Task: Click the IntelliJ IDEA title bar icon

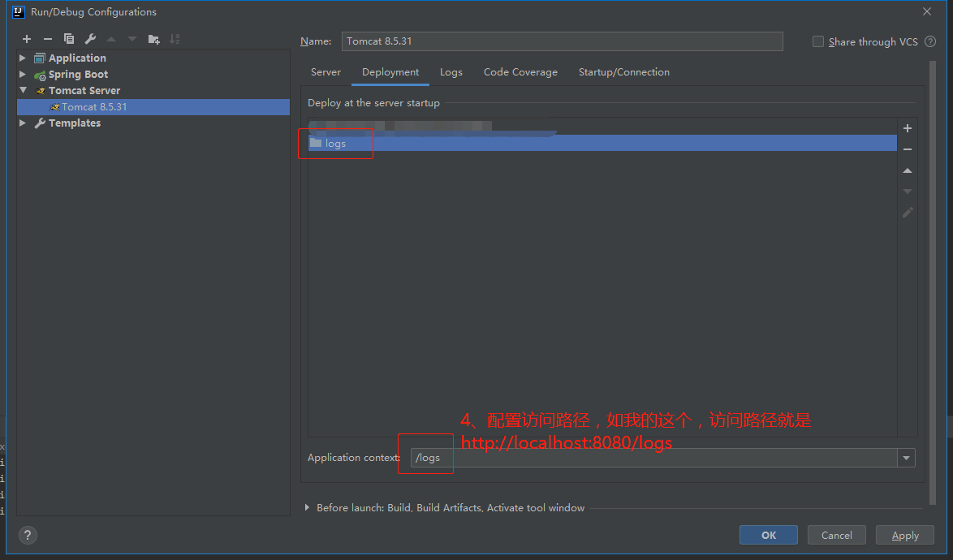Action: click(x=18, y=11)
